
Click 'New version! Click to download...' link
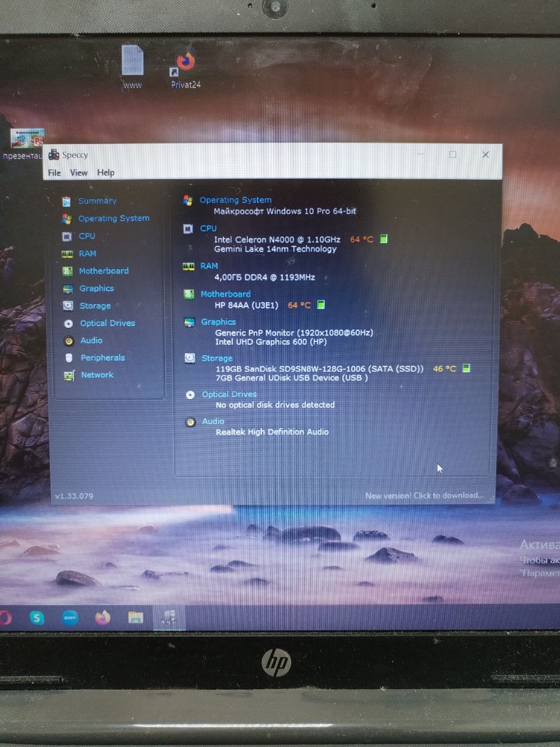click(x=424, y=495)
